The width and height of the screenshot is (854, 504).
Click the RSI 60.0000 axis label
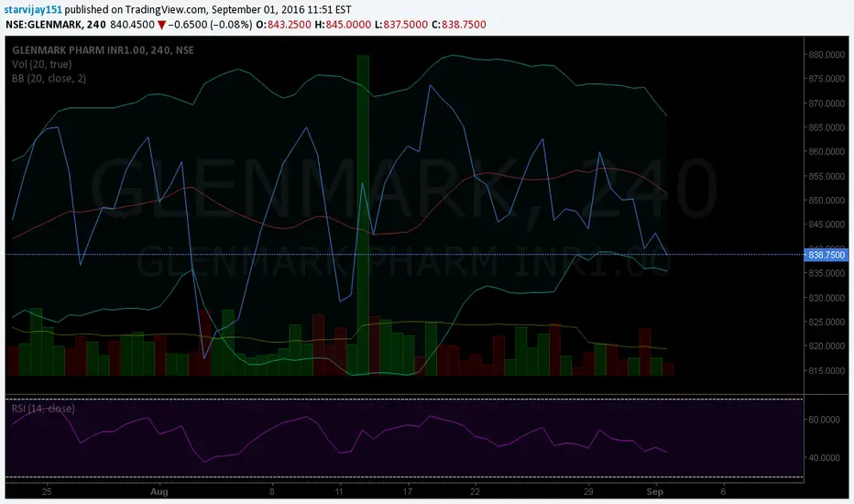(824, 420)
